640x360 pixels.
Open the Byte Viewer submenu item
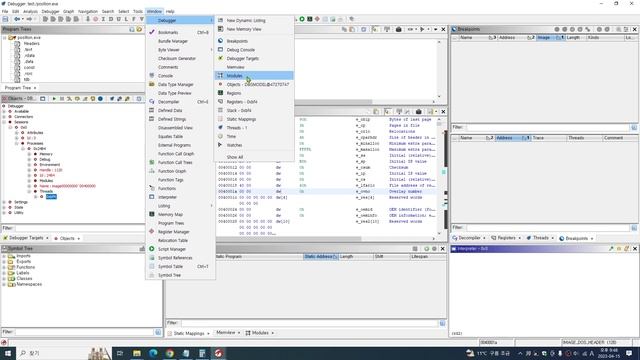click(180, 50)
